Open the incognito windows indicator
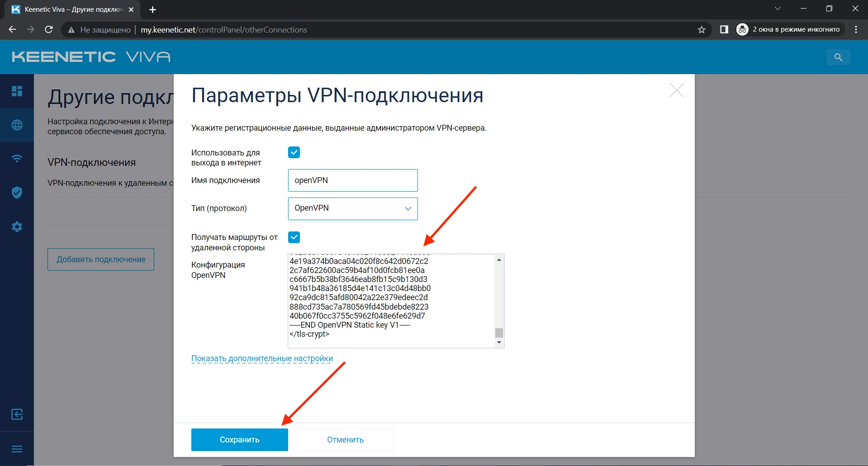 pyautogui.click(x=790, y=29)
